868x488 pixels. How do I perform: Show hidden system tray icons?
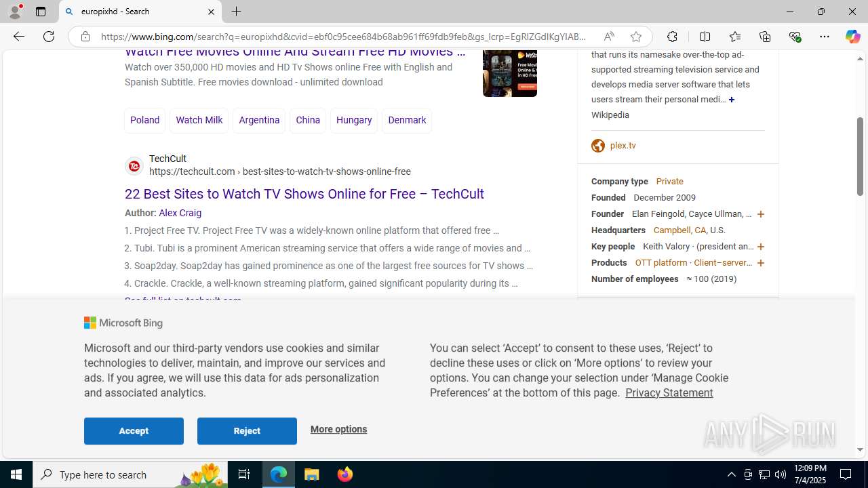coord(731,474)
